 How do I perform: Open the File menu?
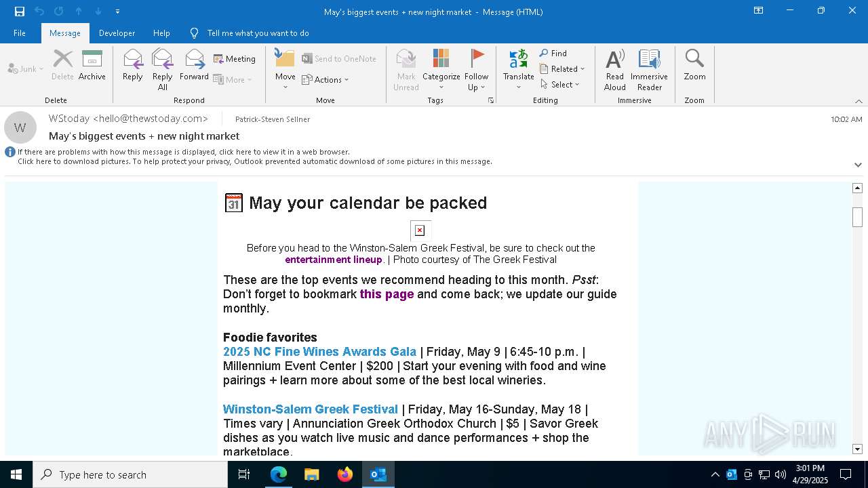click(x=20, y=33)
